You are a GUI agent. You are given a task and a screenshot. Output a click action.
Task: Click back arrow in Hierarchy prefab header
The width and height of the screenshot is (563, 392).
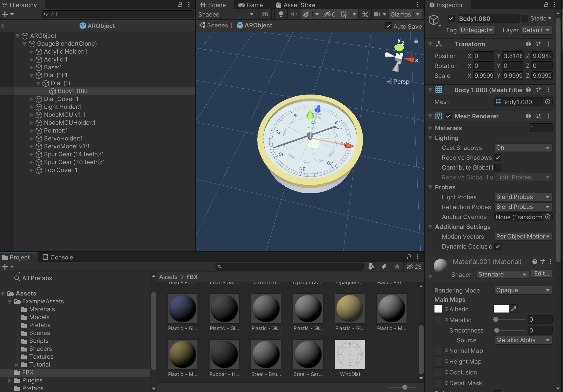(x=3, y=26)
